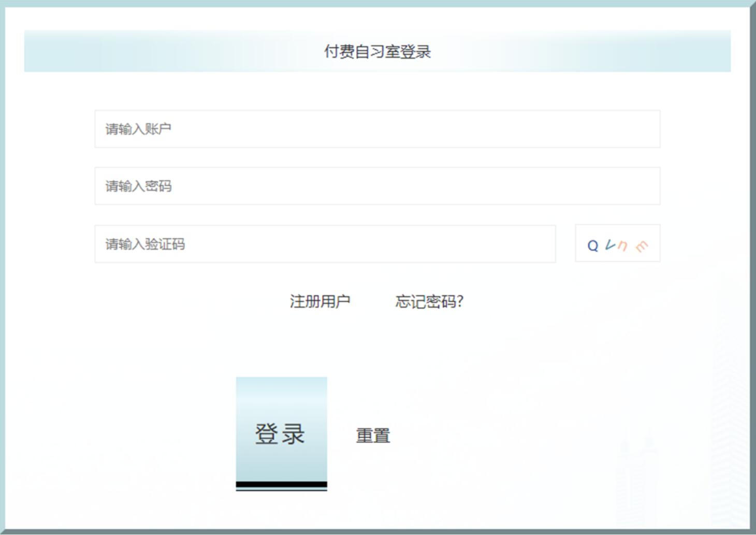Open the 注册用户 register link
This screenshot has width=756, height=535.
pyautogui.click(x=320, y=301)
